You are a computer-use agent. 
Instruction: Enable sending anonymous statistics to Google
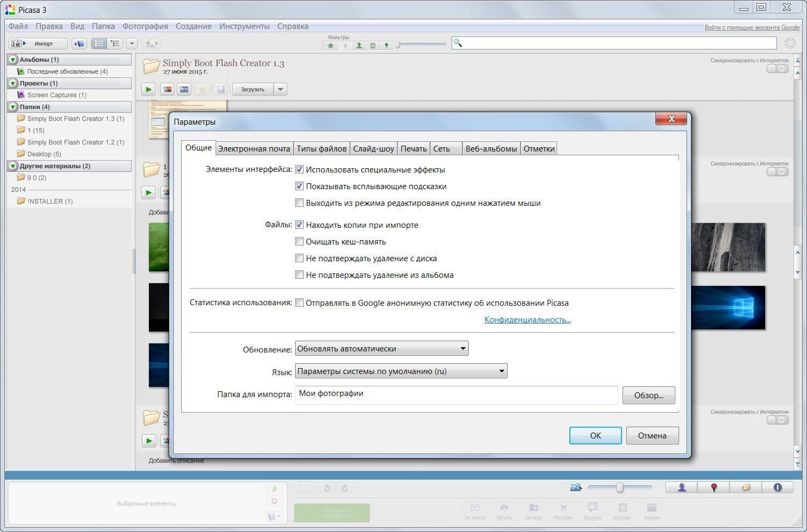[x=299, y=303]
